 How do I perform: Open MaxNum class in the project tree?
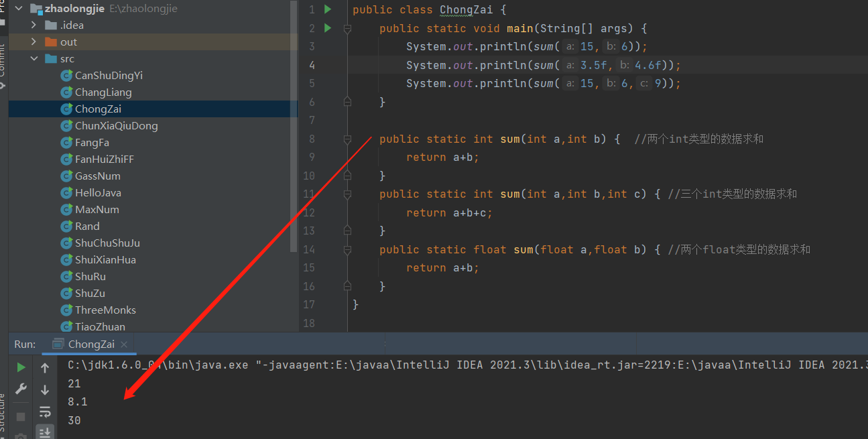pyautogui.click(x=97, y=210)
